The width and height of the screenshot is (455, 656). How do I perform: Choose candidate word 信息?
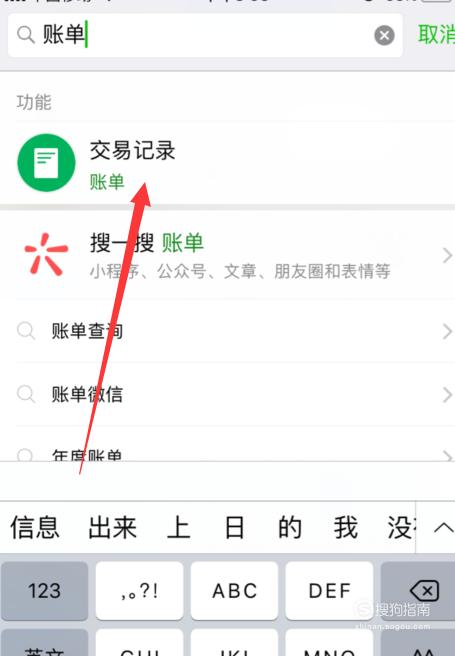(x=35, y=528)
